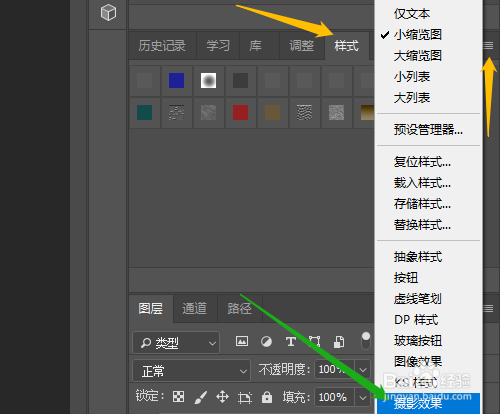500x414 pixels.
Task: Filter layers by smart object icon
Action: pos(339,342)
